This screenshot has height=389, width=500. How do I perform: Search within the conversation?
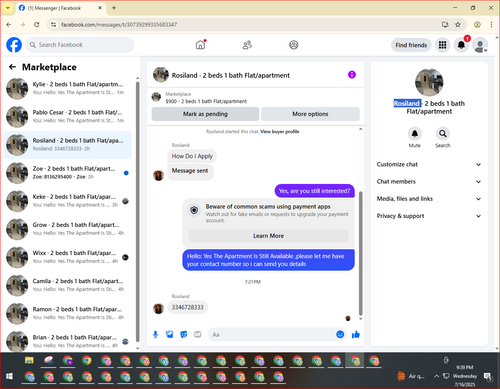click(443, 134)
